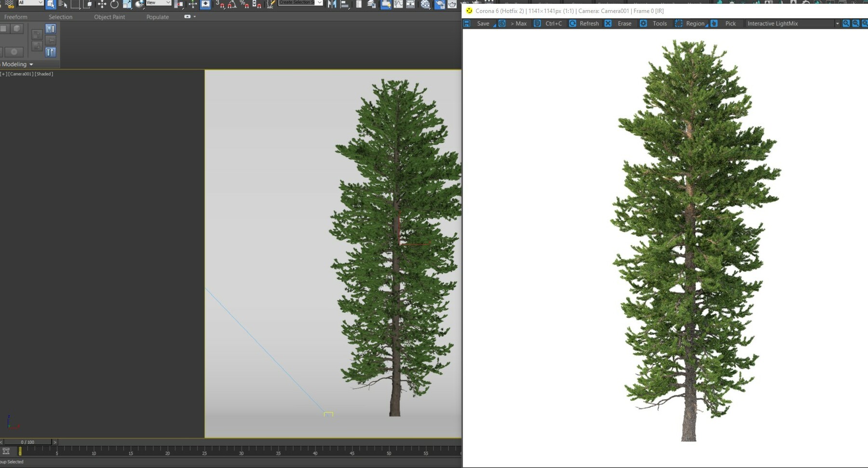868x468 pixels.
Task: Click the Select by Name icon
Action: 63,4
